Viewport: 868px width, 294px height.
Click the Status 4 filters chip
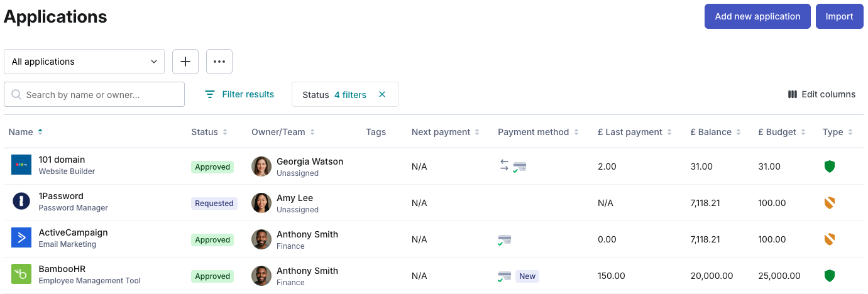click(345, 94)
